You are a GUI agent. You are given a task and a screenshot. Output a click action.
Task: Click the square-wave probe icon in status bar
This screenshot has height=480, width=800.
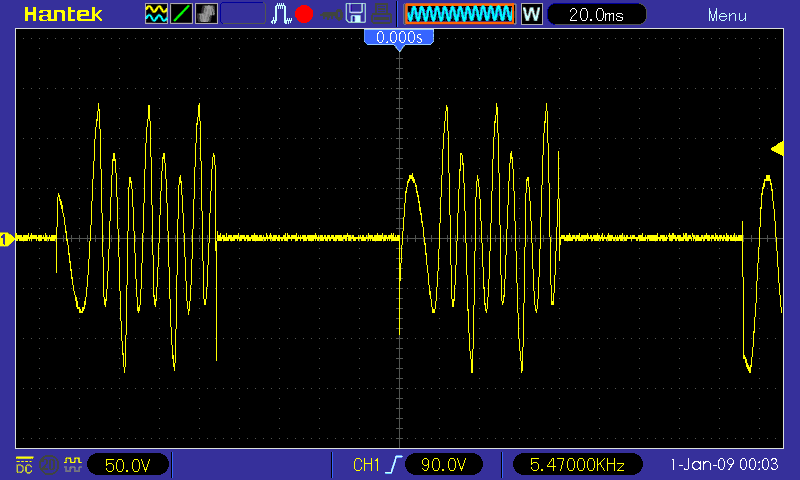73,464
